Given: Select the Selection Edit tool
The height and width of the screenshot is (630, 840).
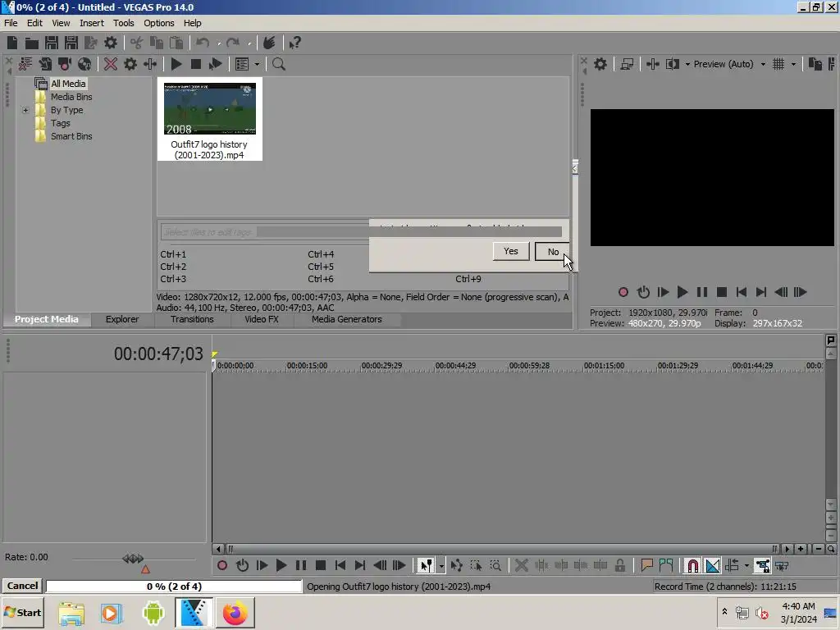Looking at the screenshot, I should tap(477, 565).
